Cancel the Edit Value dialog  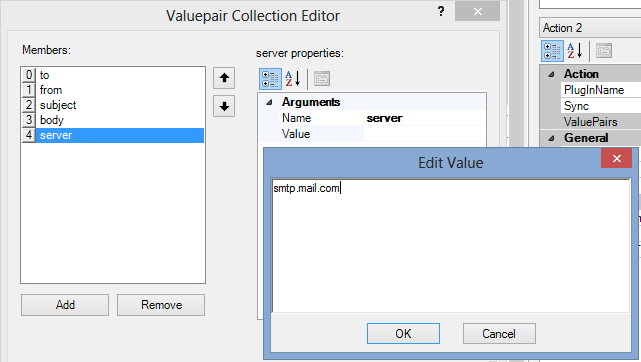click(x=499, y=333)
